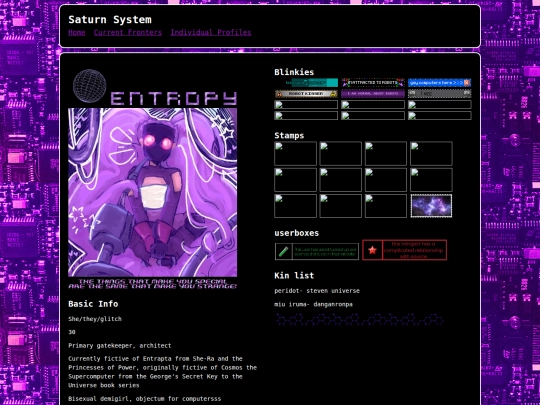The height and width of the screenshot is (405, 540).
Task: Select 'miu iruma- danganronpa' kin entry
Action: pos(313,304)
